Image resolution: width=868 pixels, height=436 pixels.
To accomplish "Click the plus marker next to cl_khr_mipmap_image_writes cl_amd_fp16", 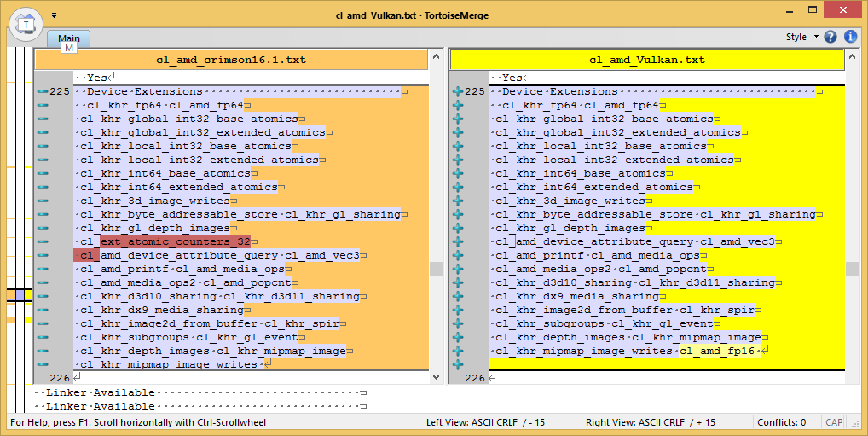I will point(457,351).
